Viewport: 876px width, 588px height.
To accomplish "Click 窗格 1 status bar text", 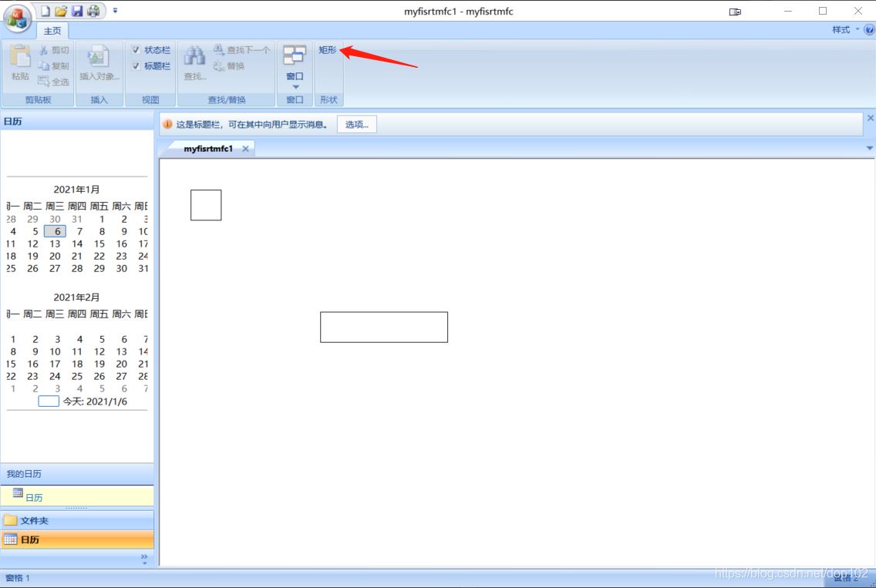I will coord(17,578).
